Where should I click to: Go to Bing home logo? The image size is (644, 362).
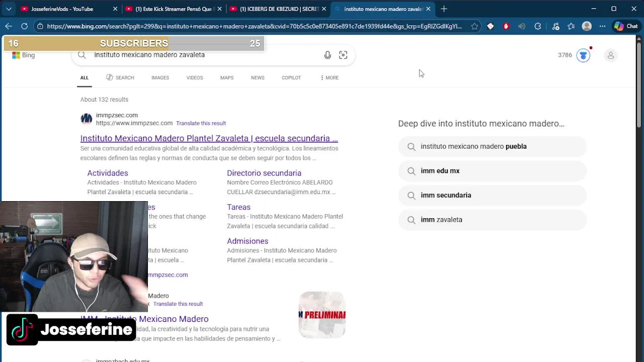pos(24,55)
